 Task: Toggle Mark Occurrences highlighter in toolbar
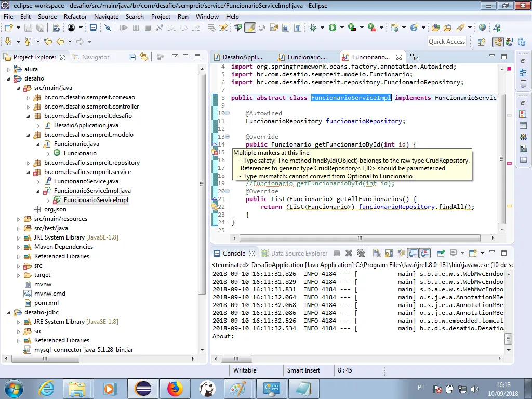coord(250,28)
